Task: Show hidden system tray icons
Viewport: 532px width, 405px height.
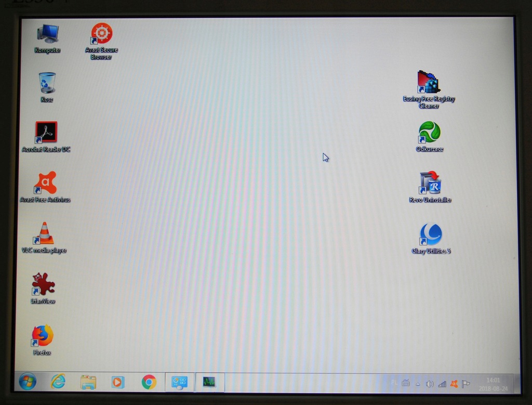Action: (x=418, y=384)
